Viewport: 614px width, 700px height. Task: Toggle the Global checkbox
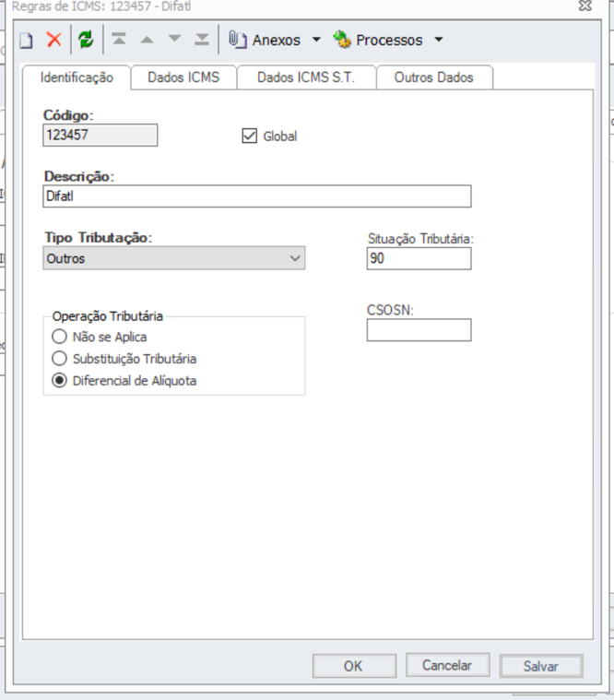pyautogui.click(x=250, y=136)
